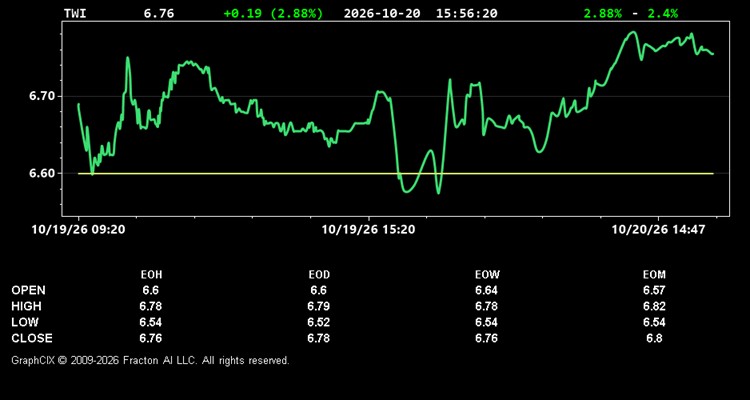Screen dimensions: 750x400
Task: Click the EOH OPEN value 6.6
Action: point(150,290)
